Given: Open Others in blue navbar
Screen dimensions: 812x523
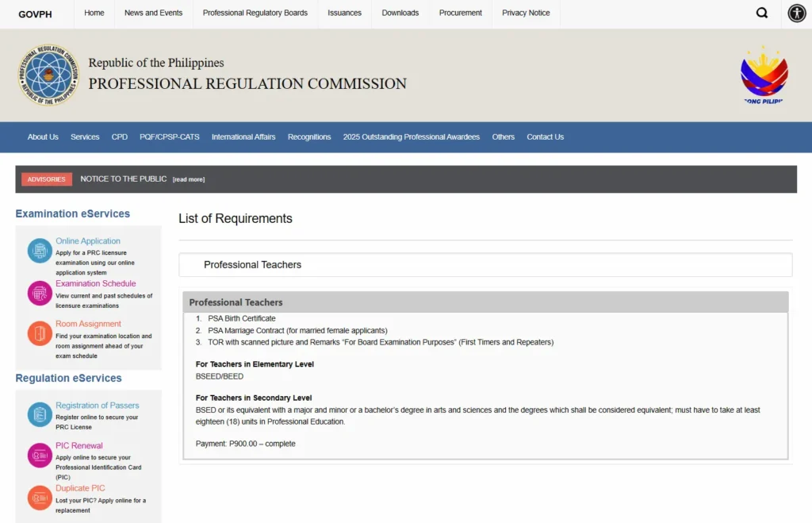Looking at the screenshot, I should tap(504, 137).
